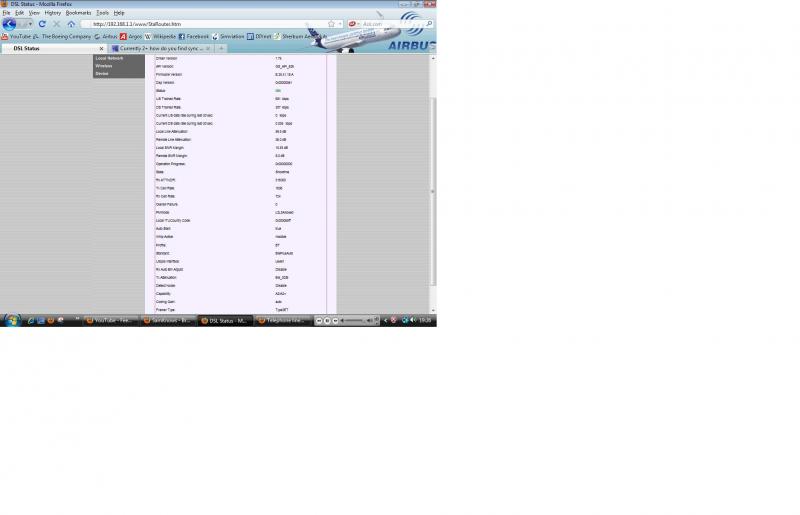Select Wireless in the router sidebar
This screenshot has width=800, height=515.
tap(104, 66)
